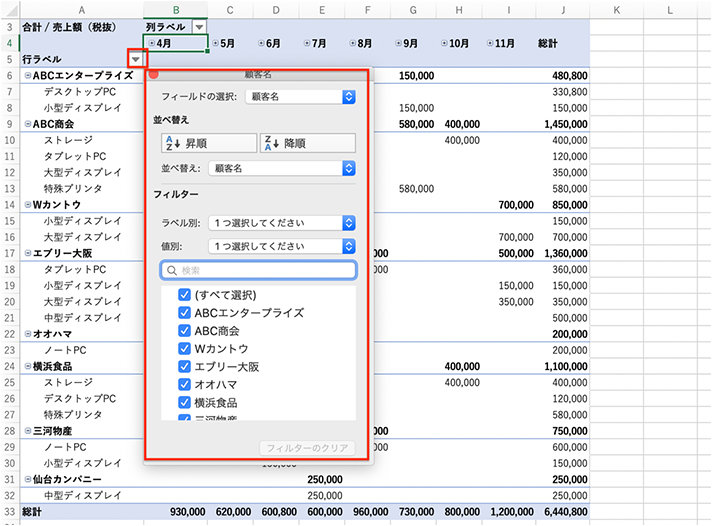Click the 検索 search field
Screen dimensions: 712x526
tap(258, 270)
